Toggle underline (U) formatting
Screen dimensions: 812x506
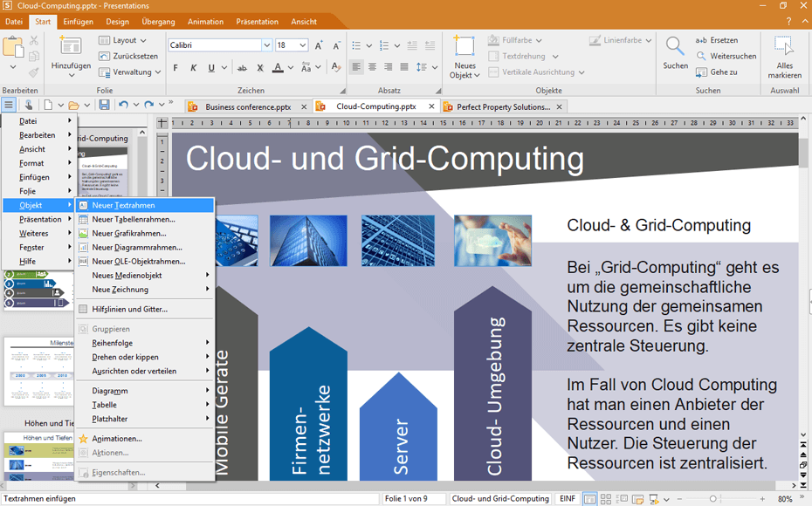click(211, 68)
